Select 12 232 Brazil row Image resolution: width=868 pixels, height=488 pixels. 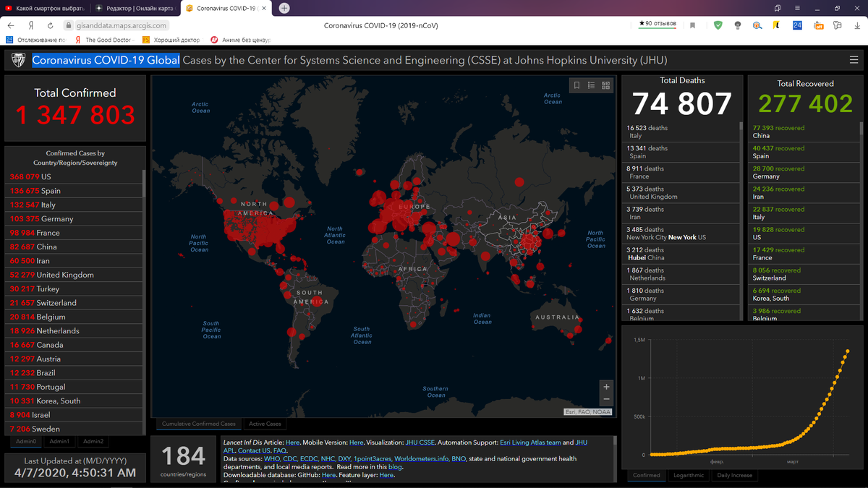73,373
